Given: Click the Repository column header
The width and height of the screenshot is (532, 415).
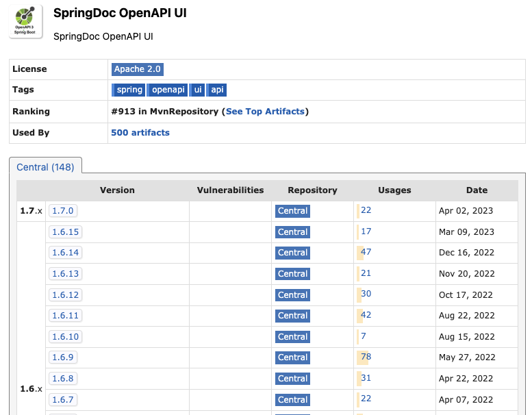Looking at the screenshot, I should [x=312, y=190].
